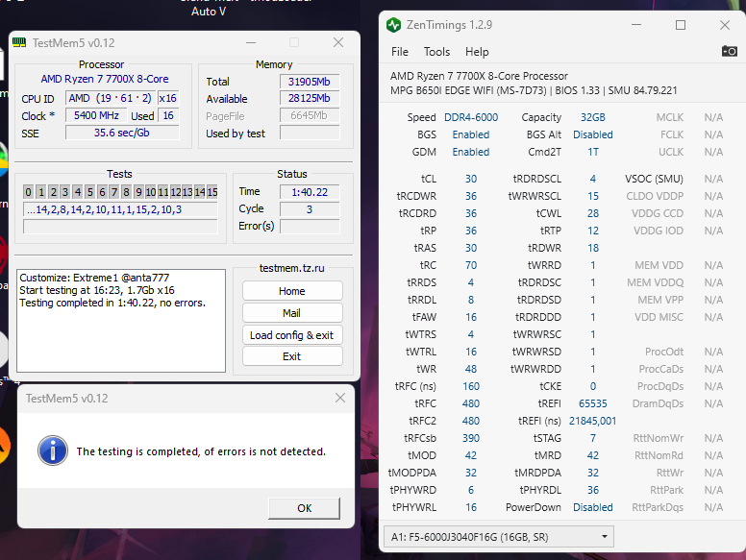The width and height of the screenshot is (746, 560).
Task: Minimize the ZenTimings window
Action: pyautogui.click(x=636, y=25)
